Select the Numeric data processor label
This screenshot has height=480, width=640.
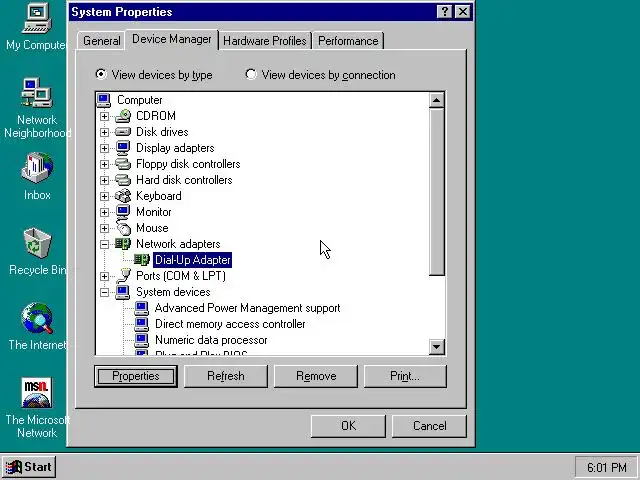tap(211, 340)
